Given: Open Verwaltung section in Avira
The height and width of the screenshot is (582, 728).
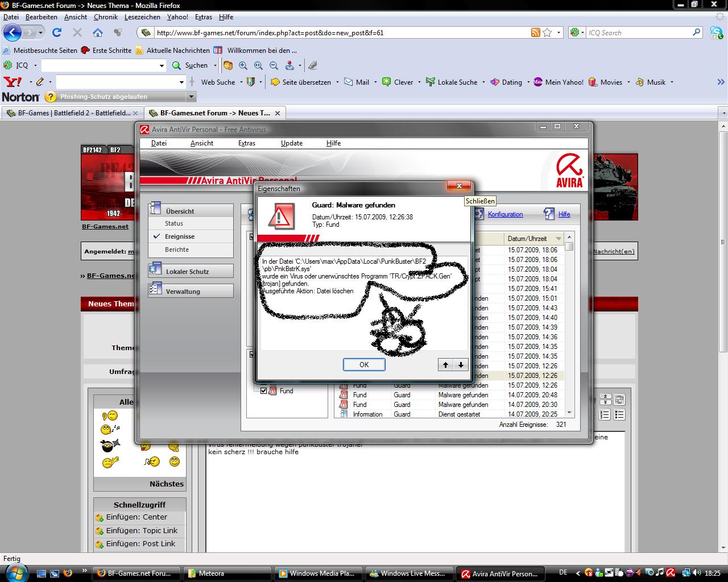Looking at the screenshot, I should [x=191, y=291].
